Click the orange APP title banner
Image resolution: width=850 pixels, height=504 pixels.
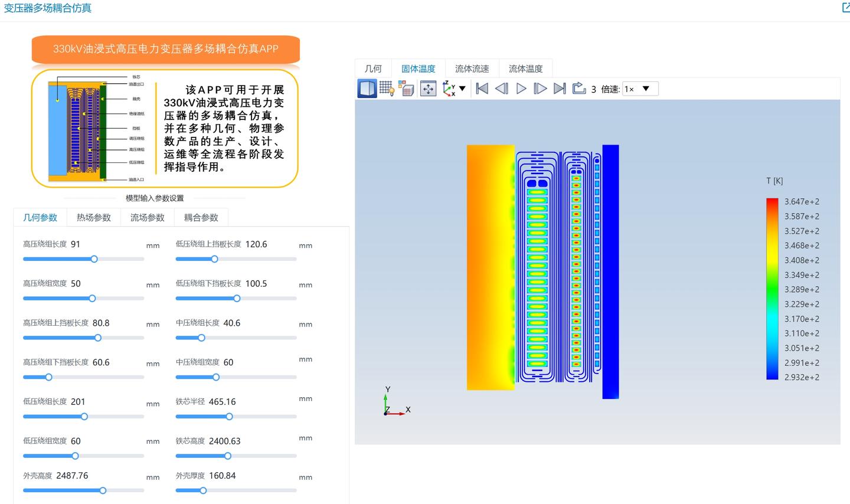(x=166, y=49)
